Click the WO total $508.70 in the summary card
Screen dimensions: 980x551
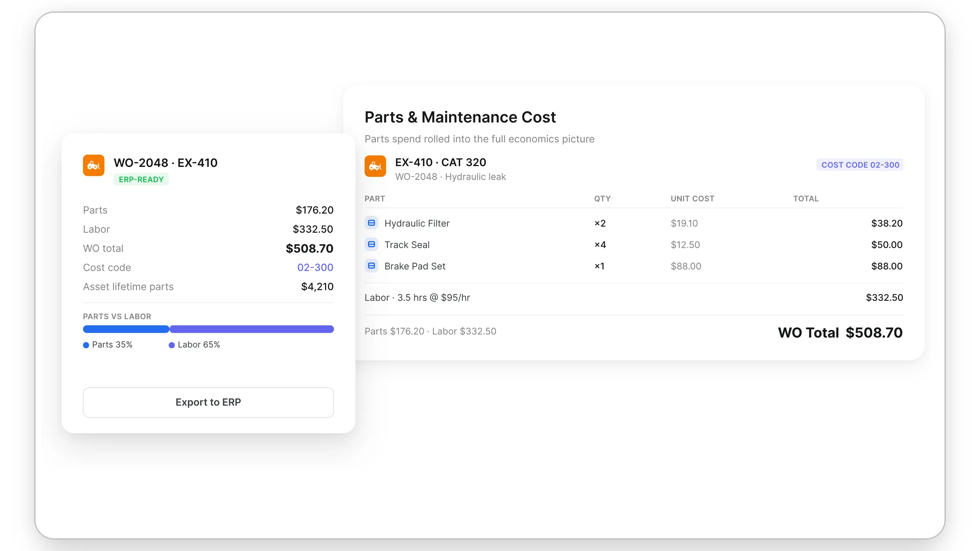pyautogui.click(x=310, y=248)
